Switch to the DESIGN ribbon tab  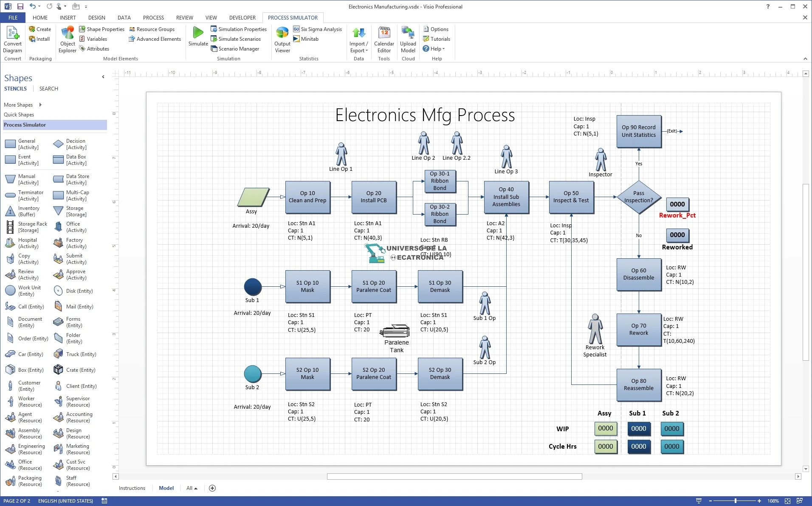pos(96,18)
